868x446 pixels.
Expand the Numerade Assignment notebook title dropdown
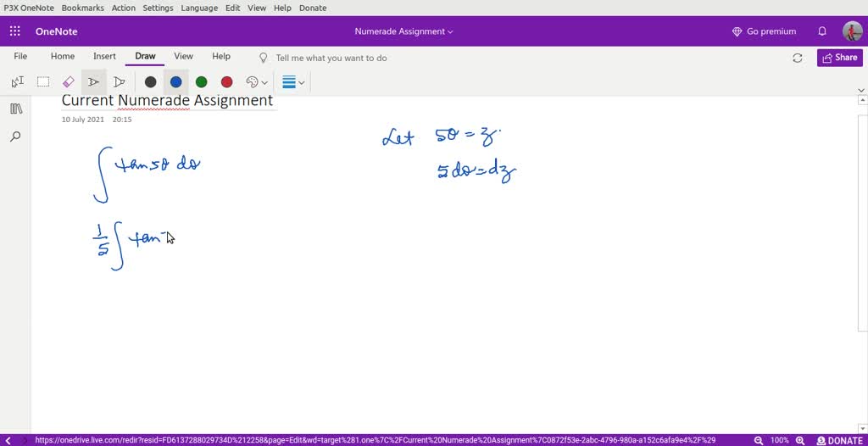(x=403, y=31)
